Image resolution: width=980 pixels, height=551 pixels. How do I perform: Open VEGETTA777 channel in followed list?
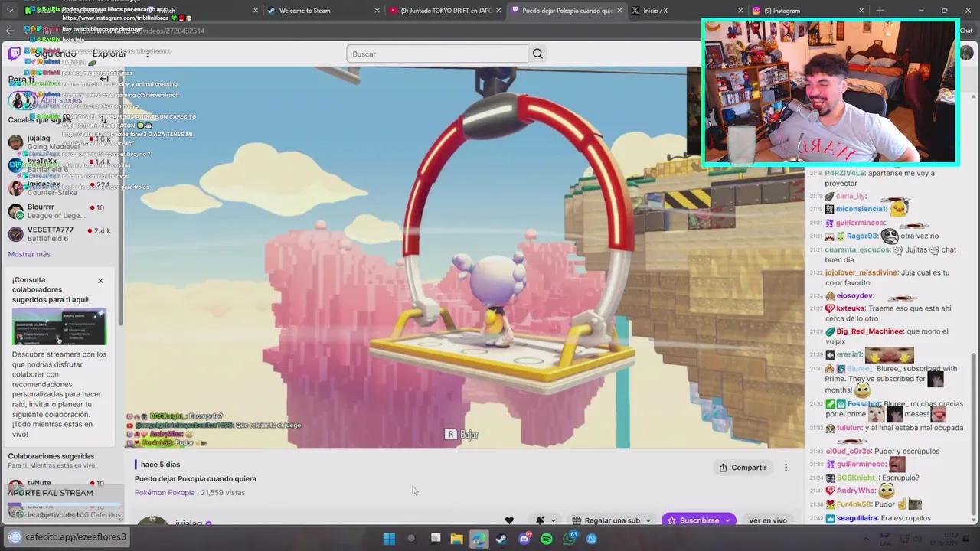click(x=61, y=234)
